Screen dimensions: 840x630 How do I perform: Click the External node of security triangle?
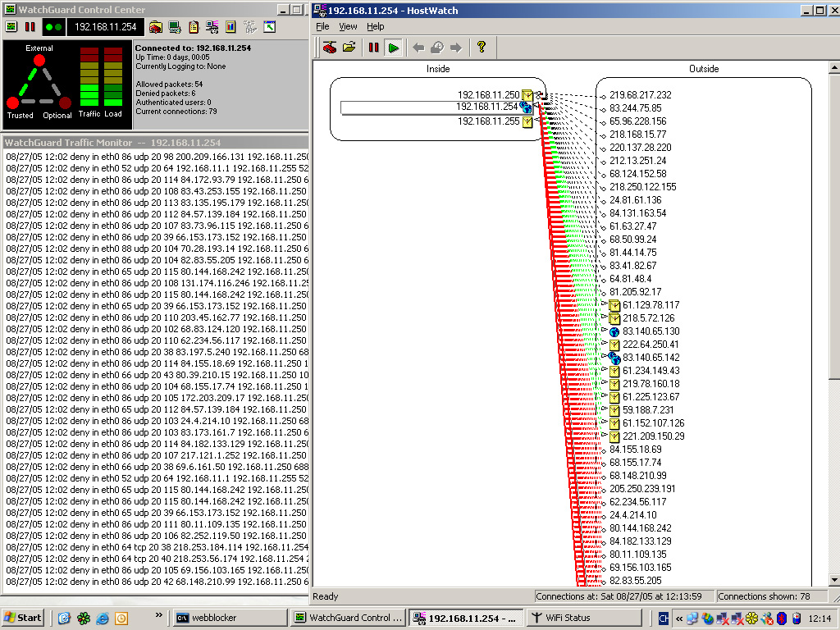[39, 61]
